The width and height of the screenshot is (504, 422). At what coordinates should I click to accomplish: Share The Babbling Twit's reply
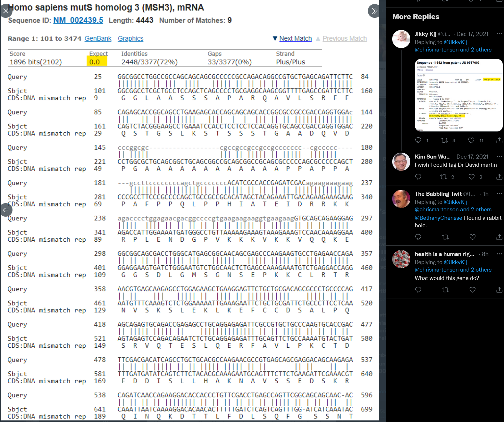point(499,237)
